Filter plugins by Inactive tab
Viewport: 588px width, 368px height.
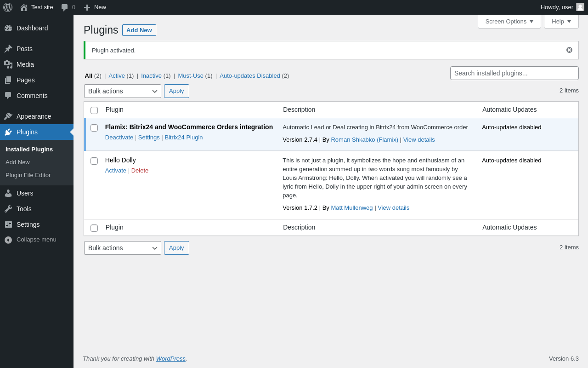[x=151, y=76]
